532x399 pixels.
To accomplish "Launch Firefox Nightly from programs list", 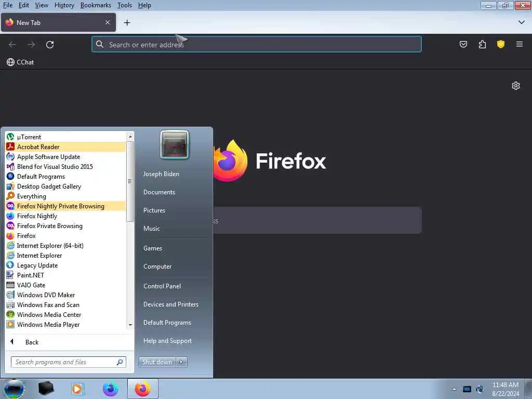I will (x=65, y=216).
